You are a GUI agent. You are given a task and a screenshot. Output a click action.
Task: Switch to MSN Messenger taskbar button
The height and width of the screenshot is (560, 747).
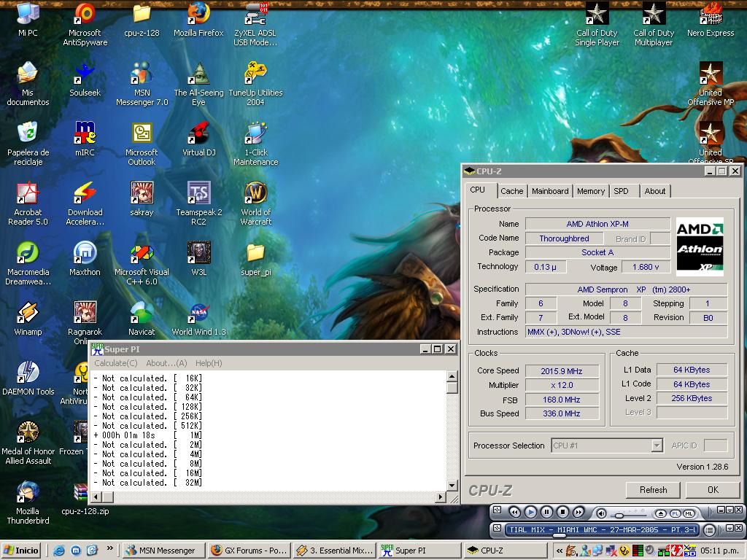pyautogui.click(x=163, y=551)
